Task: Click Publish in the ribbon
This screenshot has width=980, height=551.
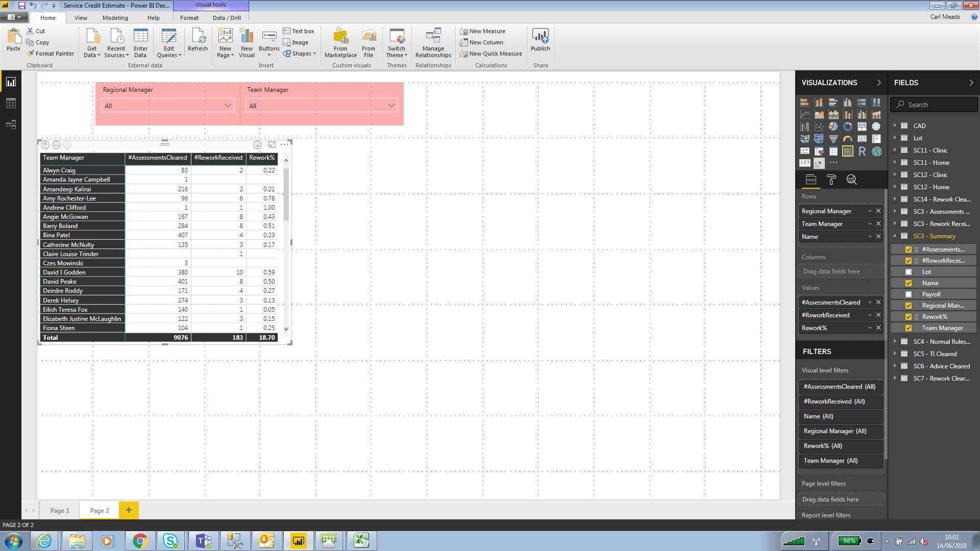Action: click(x=540, y=40)
